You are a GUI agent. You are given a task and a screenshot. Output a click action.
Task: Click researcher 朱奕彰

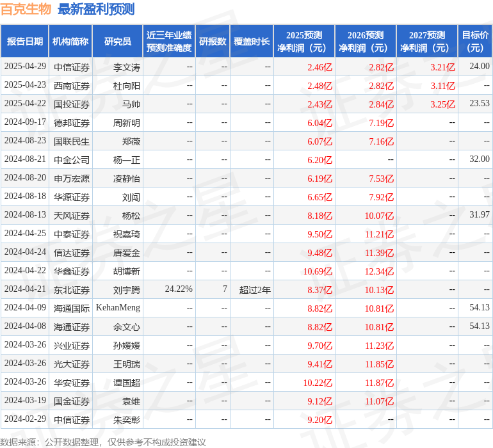pyautogui.click(x=127, y=419)
